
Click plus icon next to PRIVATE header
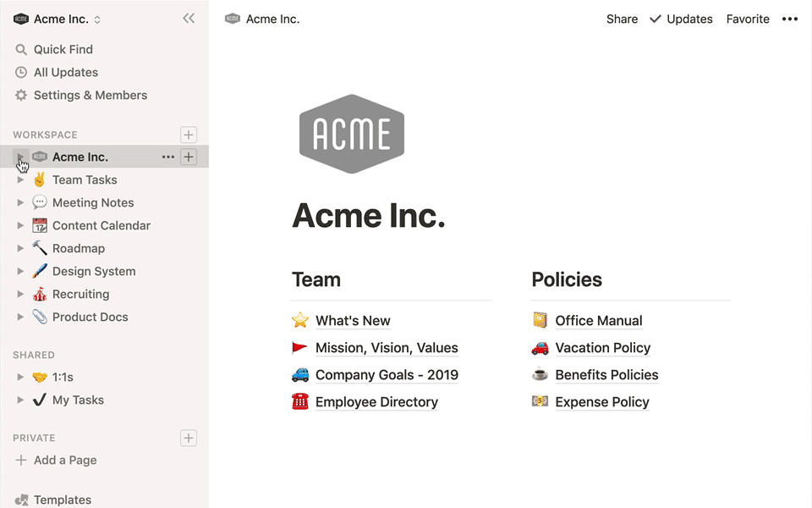(x=189, y=438)
